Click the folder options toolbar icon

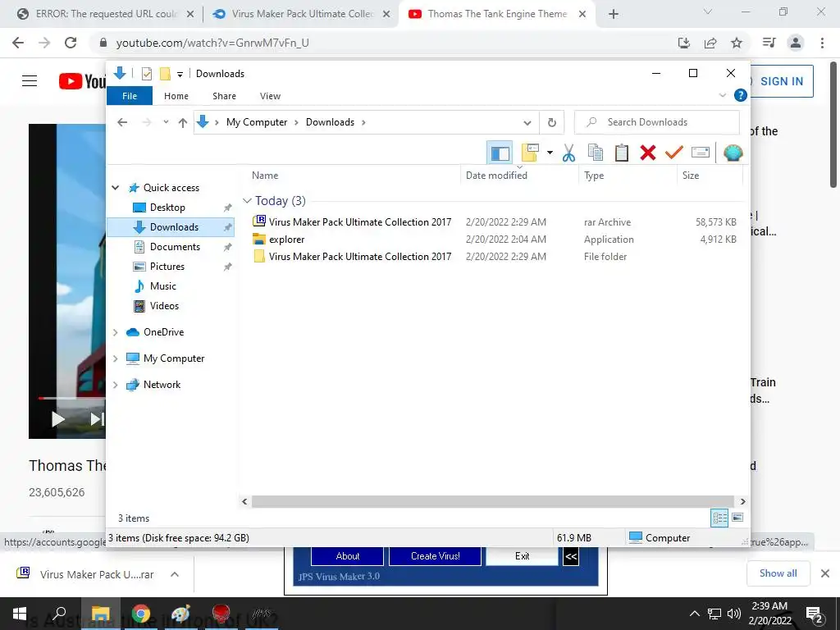pyautogui.click(x=530, y=153)
